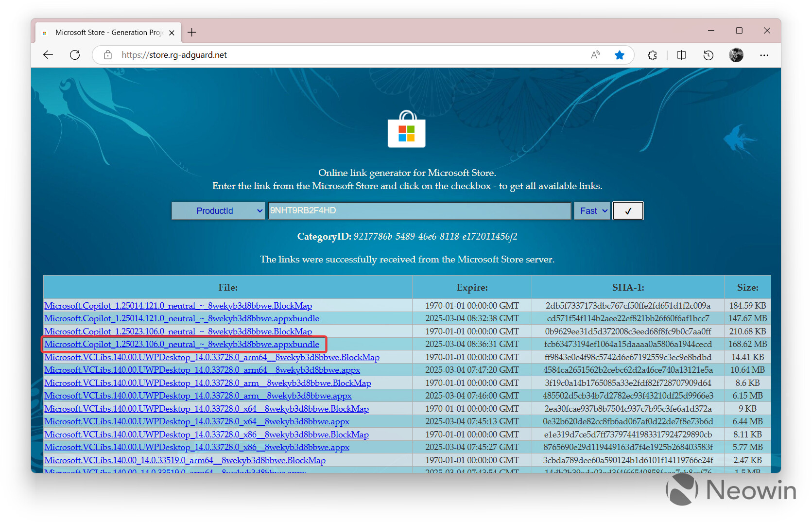Viewport: 812px width, 522px height.
Task: Click expiry 2025-03-04 07:47:20 GMT cell
Action: [472, 370]
